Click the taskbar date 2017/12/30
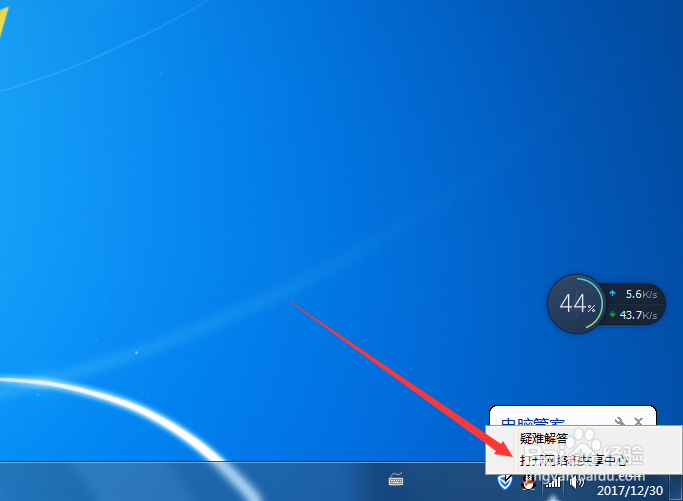 pyautogui.click(x=630, y=491)
